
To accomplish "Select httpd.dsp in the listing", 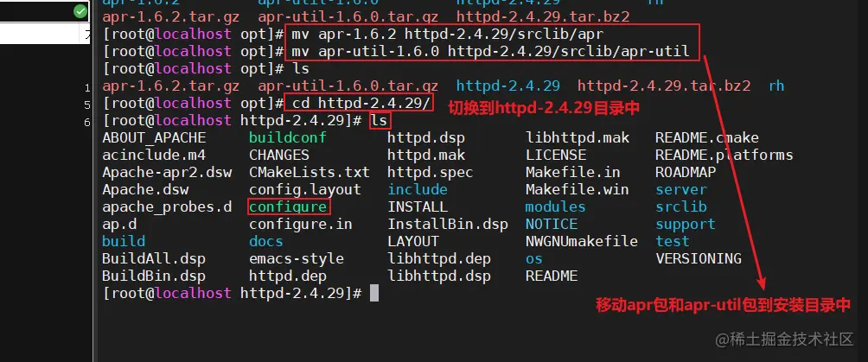I will (426, 138).
